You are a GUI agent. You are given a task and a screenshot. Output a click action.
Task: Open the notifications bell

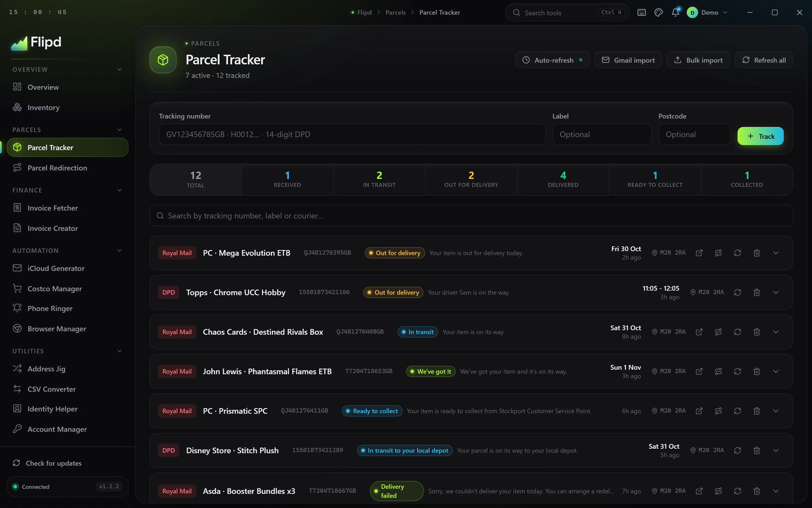tap(676, 12)
